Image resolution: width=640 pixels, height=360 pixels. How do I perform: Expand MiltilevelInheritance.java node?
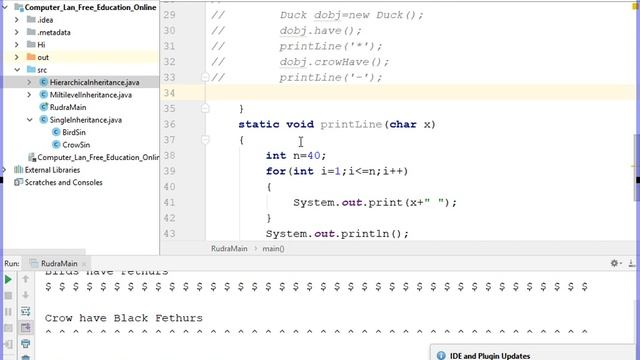[29, 95]
